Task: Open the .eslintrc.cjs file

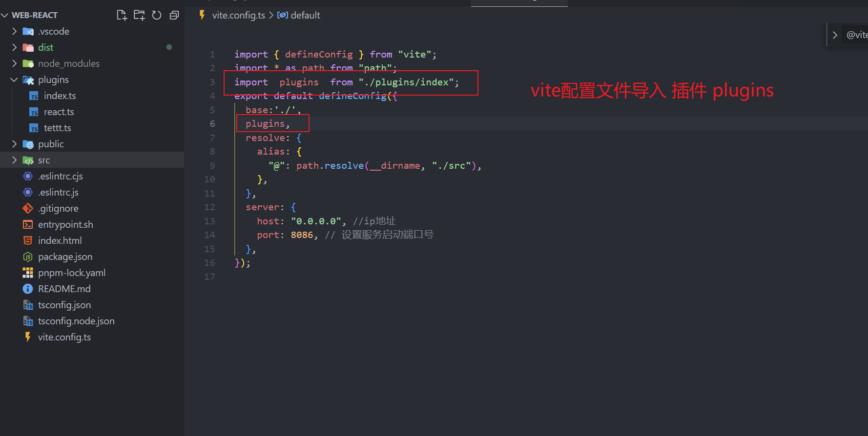Action: pyautogui.click(x=60, y=176)
